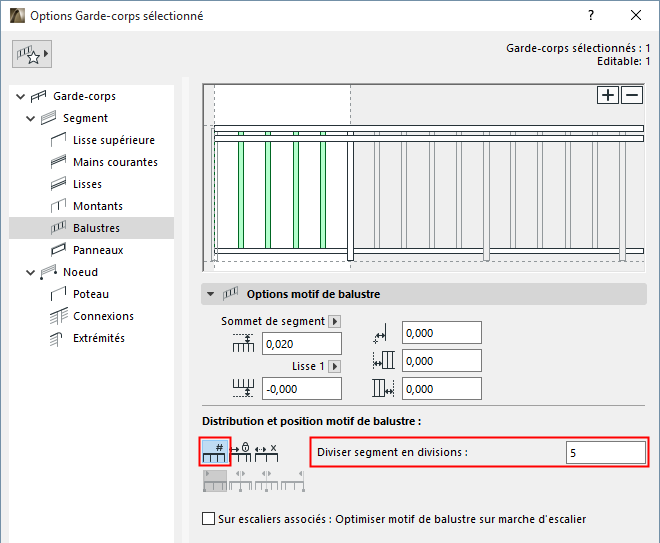Click the pattern start offset icon
This screenshot has height=543, width=660.
pyautogui.click(x=383, y=360)
